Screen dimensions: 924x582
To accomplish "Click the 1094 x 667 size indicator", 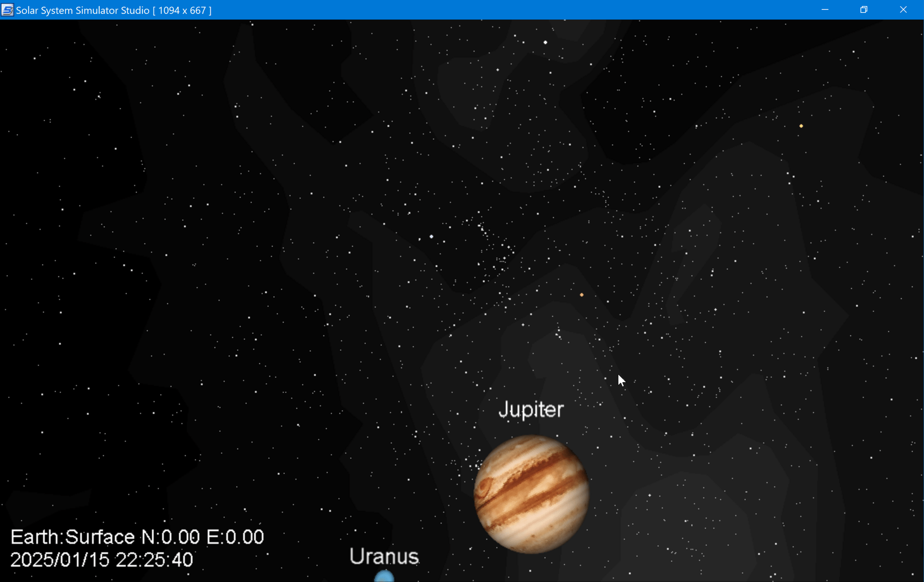I will point(182,10).
